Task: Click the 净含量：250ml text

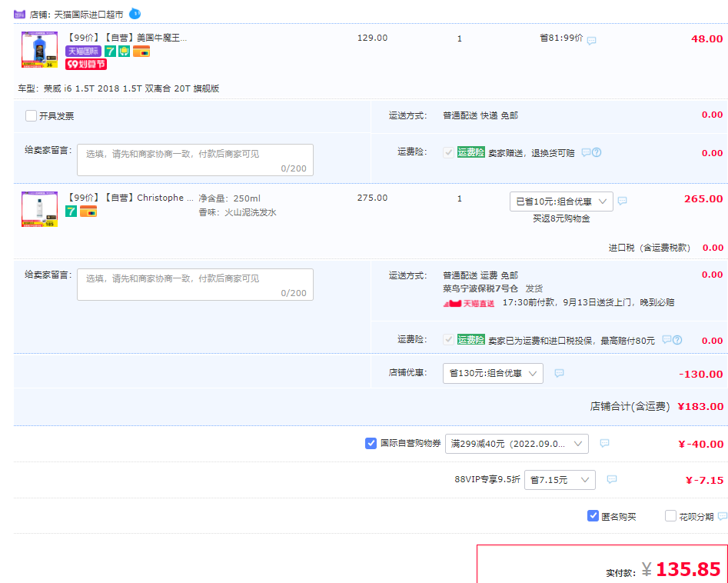Action: click(x=229, y=198)
